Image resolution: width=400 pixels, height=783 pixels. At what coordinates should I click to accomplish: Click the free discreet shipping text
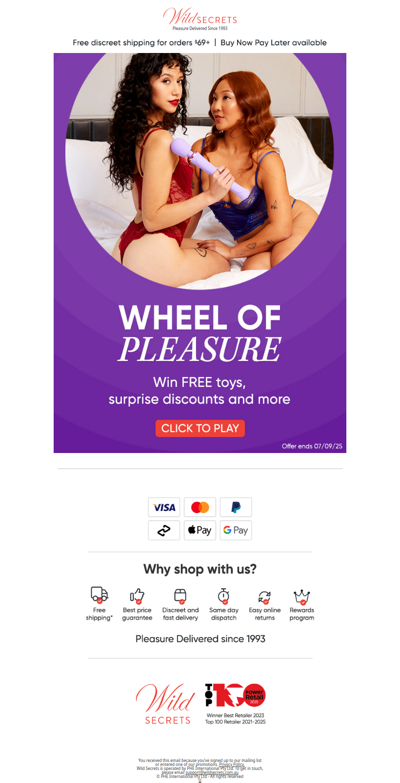141,43
